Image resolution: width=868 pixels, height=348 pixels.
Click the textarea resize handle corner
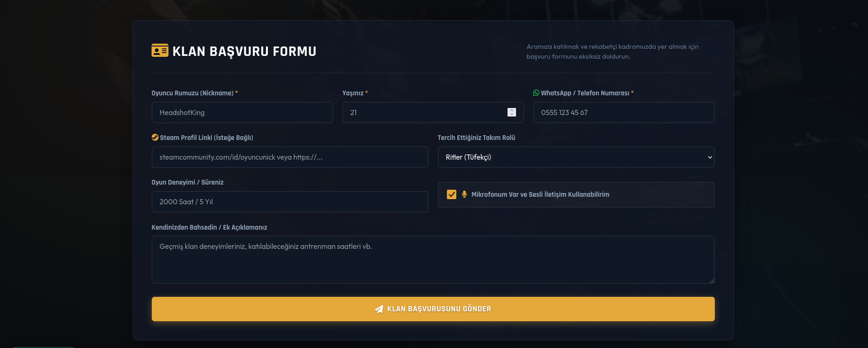click(x=712, y=280)
